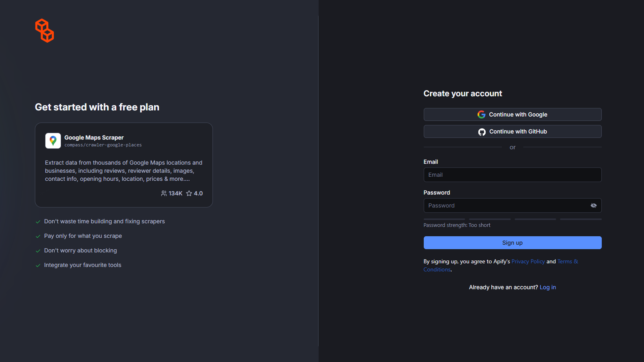
Task: Click the Google Maps Scraper pin icon
Action: tap(53, 141)
